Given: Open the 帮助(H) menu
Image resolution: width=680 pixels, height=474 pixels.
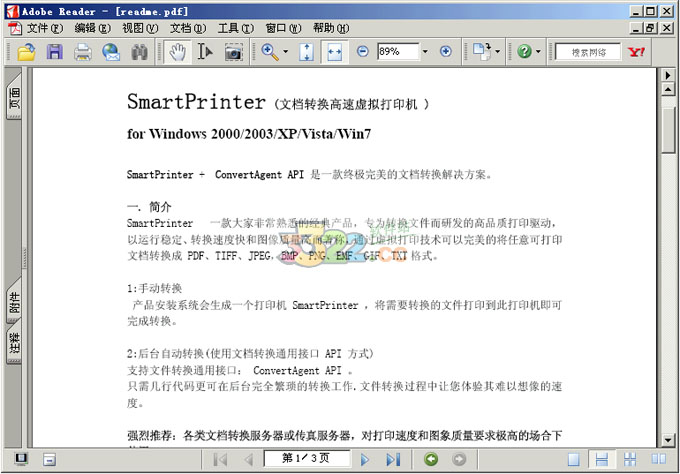Looking at the screenshot, I should click(x=331, y=28).
